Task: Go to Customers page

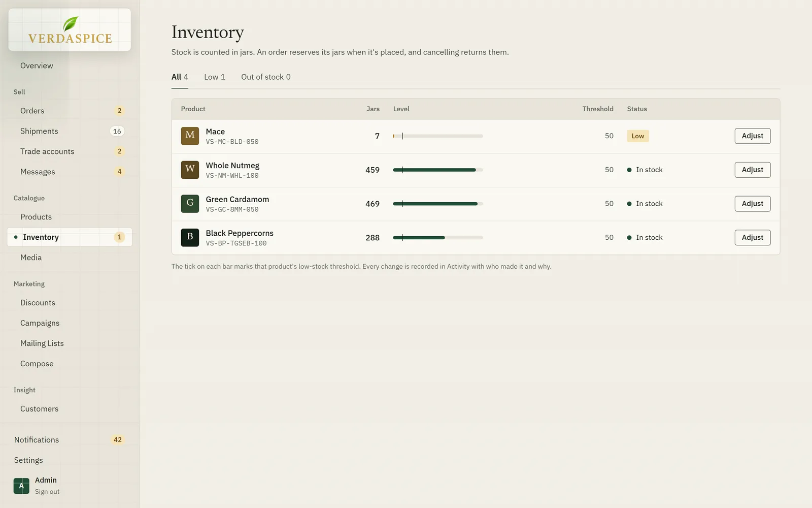Action: 70,409
